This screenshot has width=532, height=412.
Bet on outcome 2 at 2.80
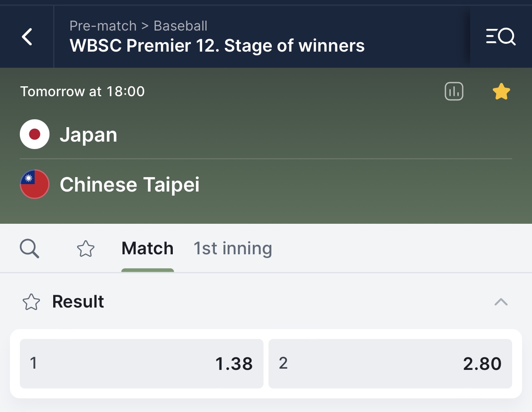click(390, 364)
